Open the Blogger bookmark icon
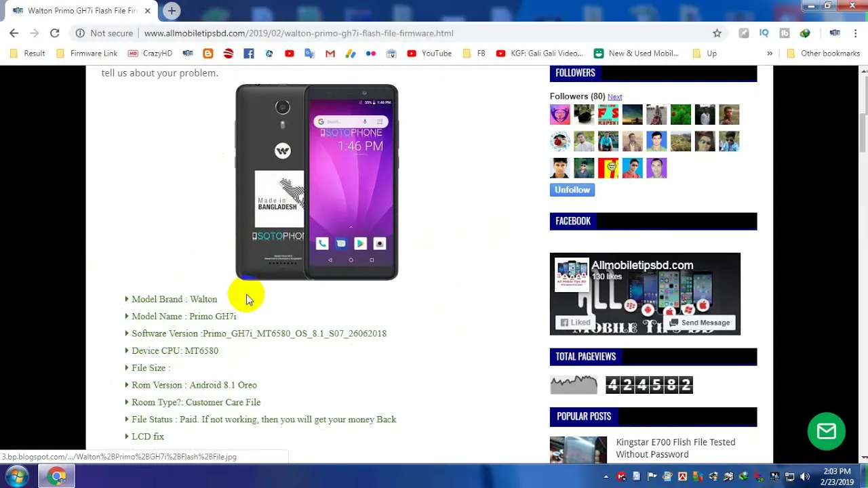 coord(208,54)
